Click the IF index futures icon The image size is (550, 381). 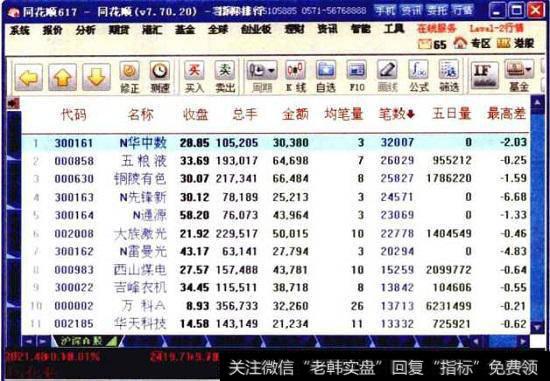484,75
